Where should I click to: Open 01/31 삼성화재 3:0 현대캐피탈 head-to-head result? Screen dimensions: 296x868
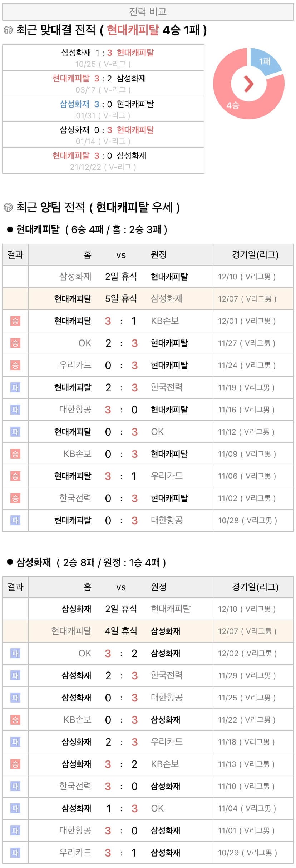pyautogui.click(x=103, y=109)
